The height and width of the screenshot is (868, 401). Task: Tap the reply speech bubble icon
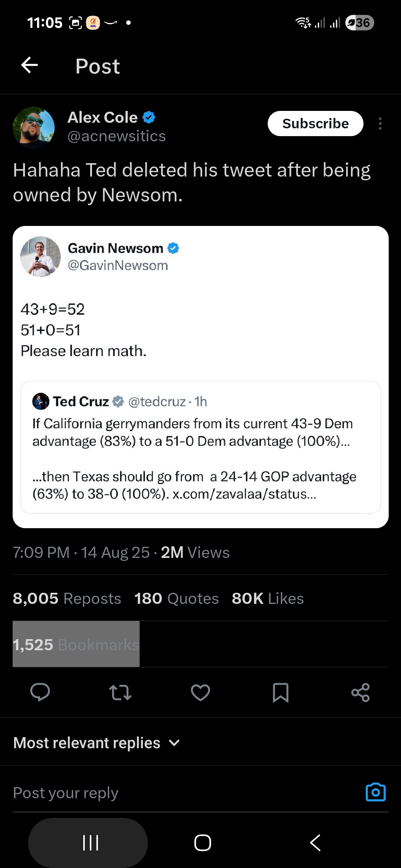[40, 692]
